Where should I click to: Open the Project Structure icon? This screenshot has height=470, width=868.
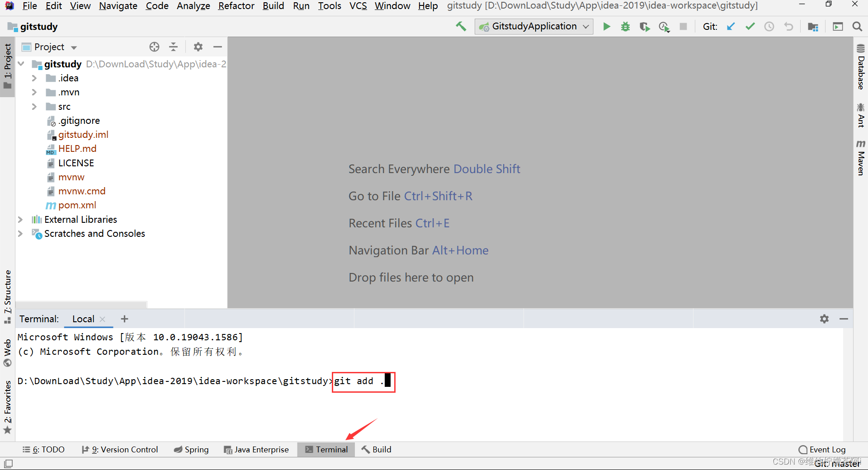pyautogui.click(x=813, y=27)
